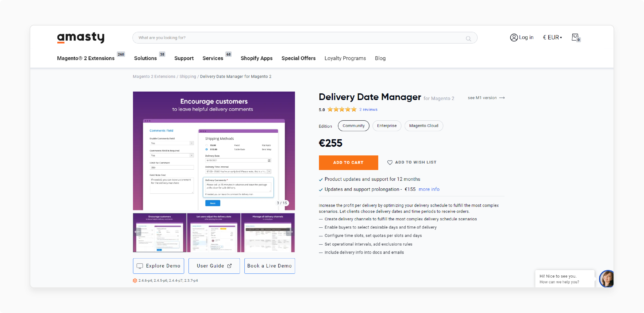The width and height of the screenshot is (644, 313).
Task: Click the amasty logo
Action: point(81,38)
